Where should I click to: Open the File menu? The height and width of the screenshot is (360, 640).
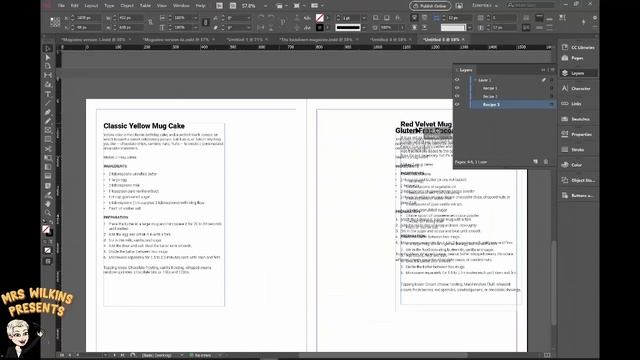click(x=61, y=6)
